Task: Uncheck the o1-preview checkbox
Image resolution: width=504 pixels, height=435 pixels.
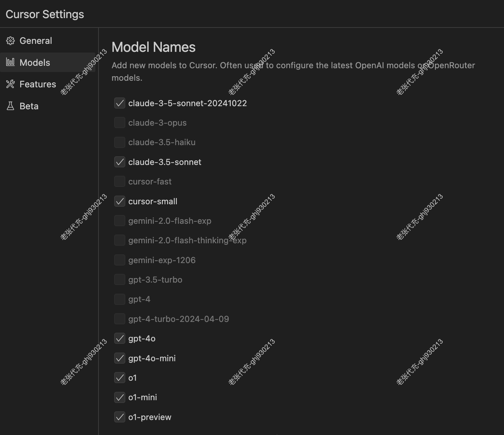Action: [x=120, y=417]
